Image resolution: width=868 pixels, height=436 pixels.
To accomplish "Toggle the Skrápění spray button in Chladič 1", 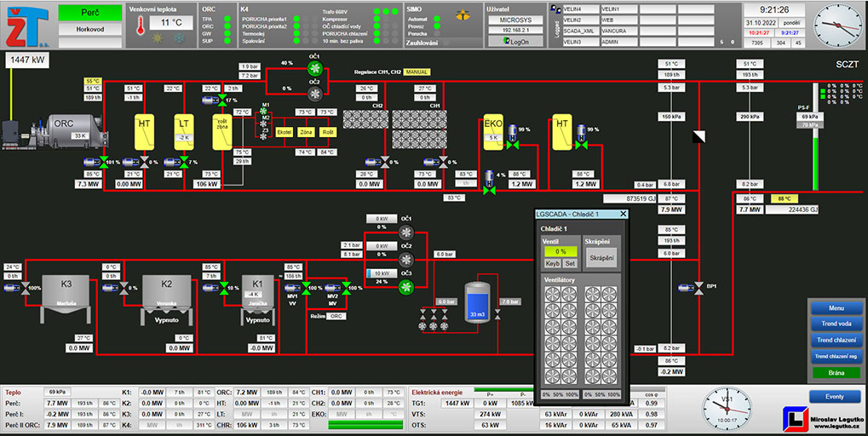I will point(601,258).
